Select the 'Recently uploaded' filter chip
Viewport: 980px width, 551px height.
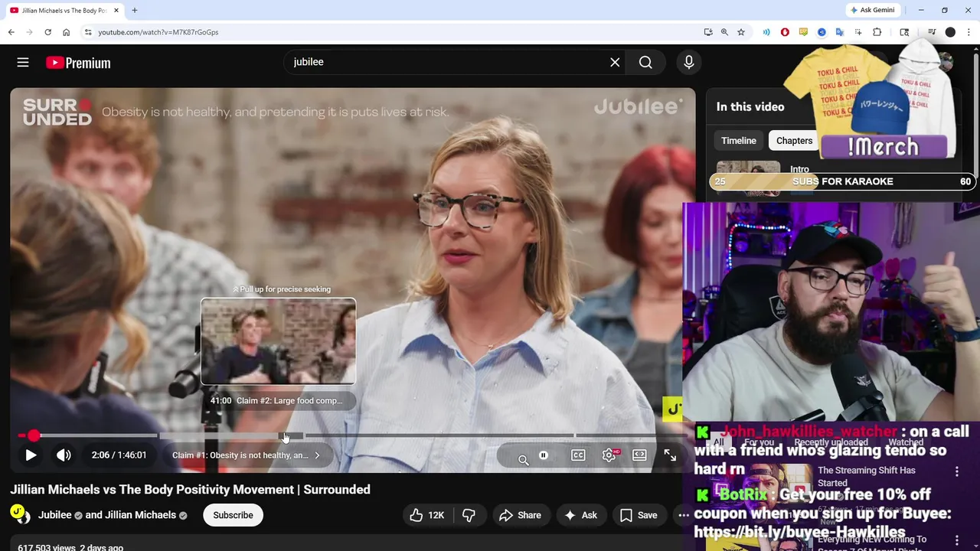831,442
